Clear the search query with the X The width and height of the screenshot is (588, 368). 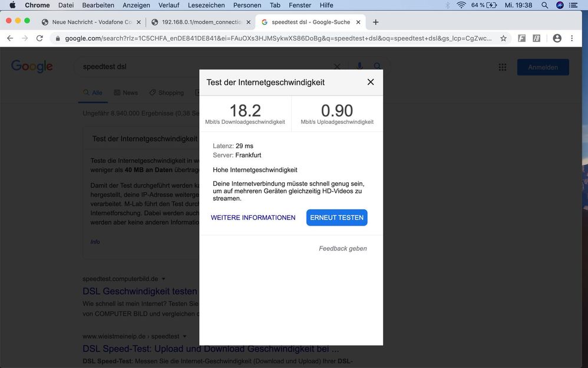pyautogui.click(x=337, y=67)
